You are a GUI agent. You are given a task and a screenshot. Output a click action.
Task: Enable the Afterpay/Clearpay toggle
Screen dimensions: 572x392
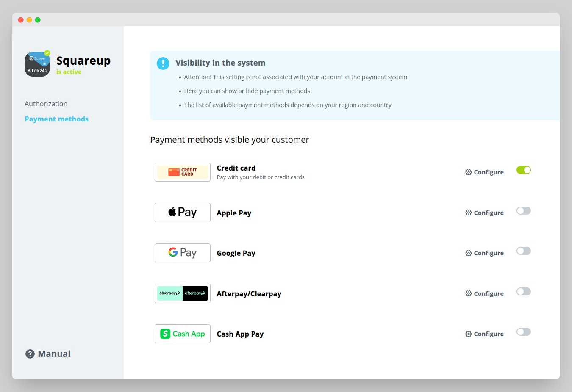click(x=524, y=292)
